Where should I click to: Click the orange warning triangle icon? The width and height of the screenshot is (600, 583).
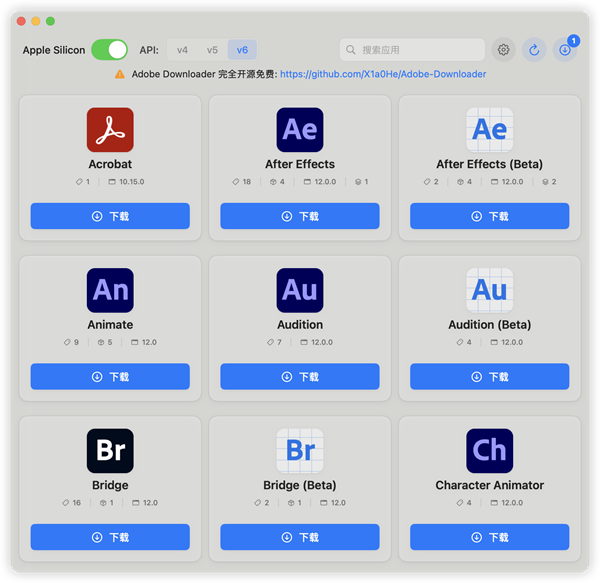[120, 74]
